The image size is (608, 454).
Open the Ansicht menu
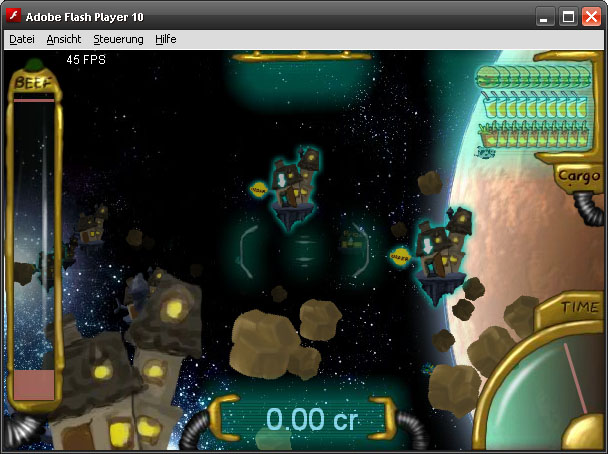coord(64,40)
